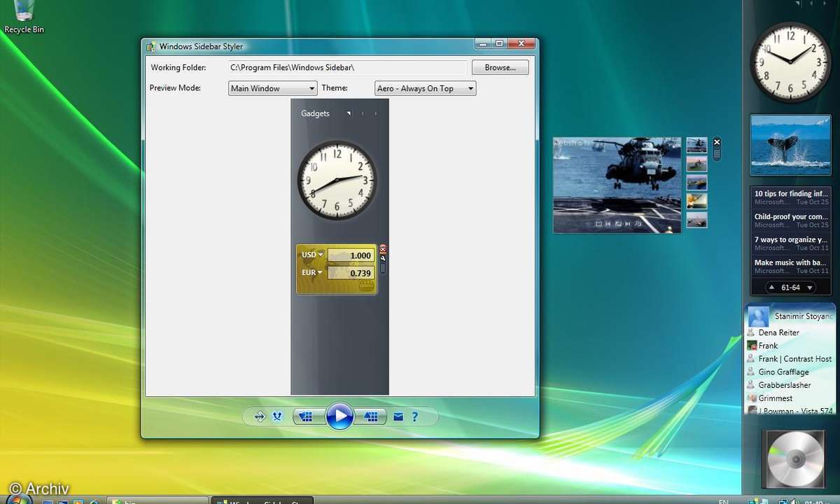Close the currency gadget with red X
This screenshot has width=840, height=504.
click(x=383, y=248)
